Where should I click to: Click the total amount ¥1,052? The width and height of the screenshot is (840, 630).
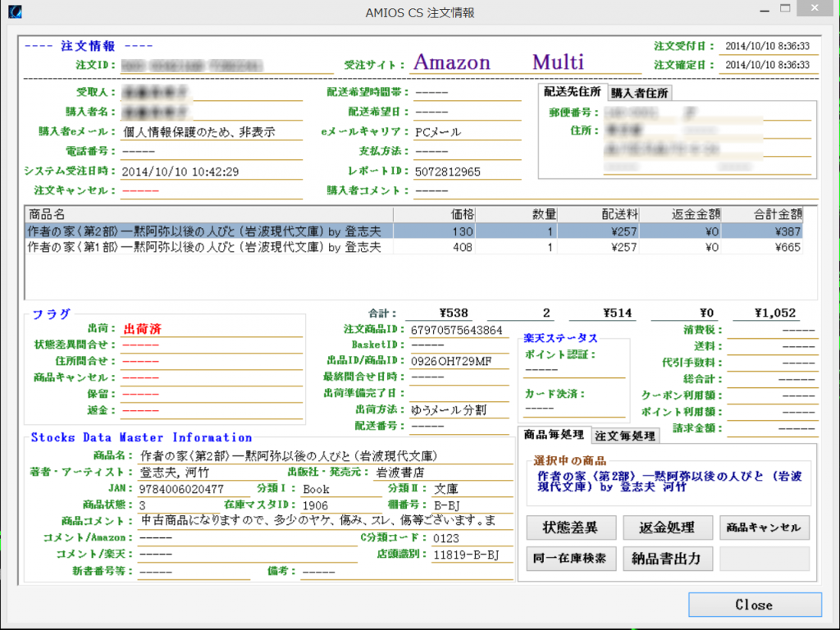pos(774,313)
